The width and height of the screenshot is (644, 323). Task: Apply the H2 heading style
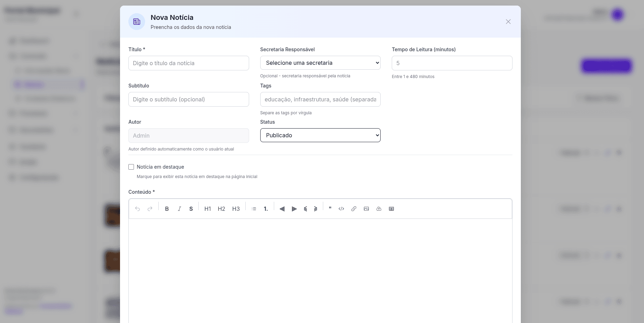222,209
